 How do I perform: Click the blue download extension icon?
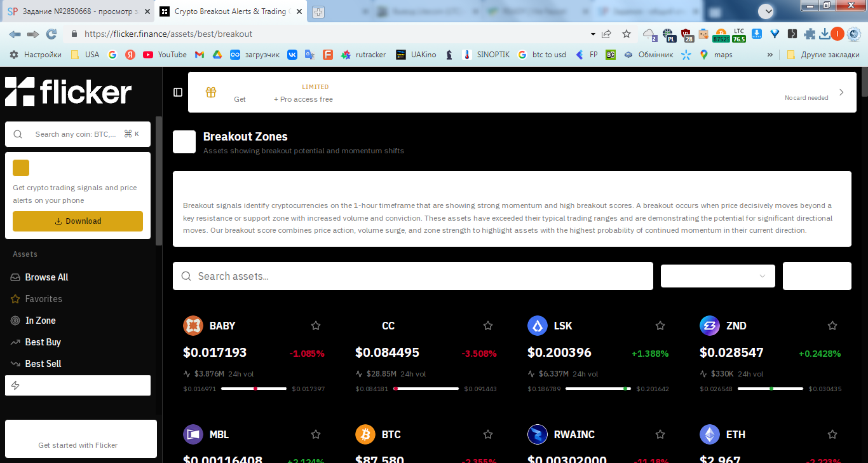[x=757, y=34]
